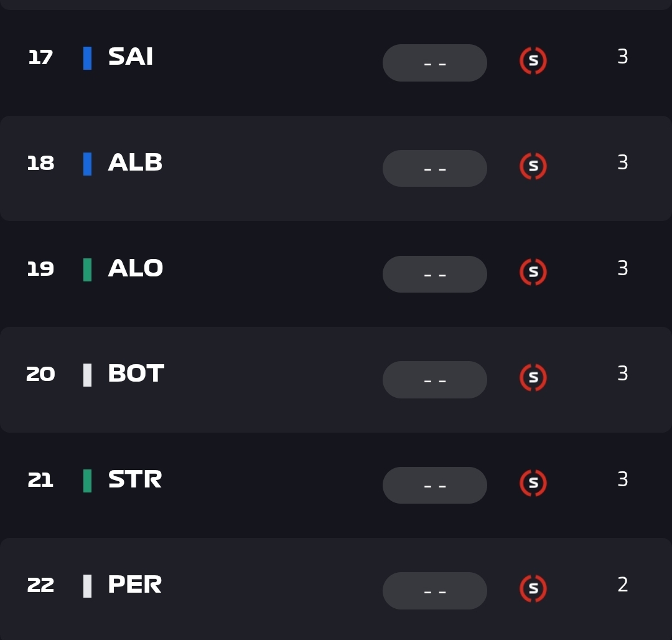Click soft tyre icon in SAI row
This screenshot has height=640, width=672.
coord(533,61)
